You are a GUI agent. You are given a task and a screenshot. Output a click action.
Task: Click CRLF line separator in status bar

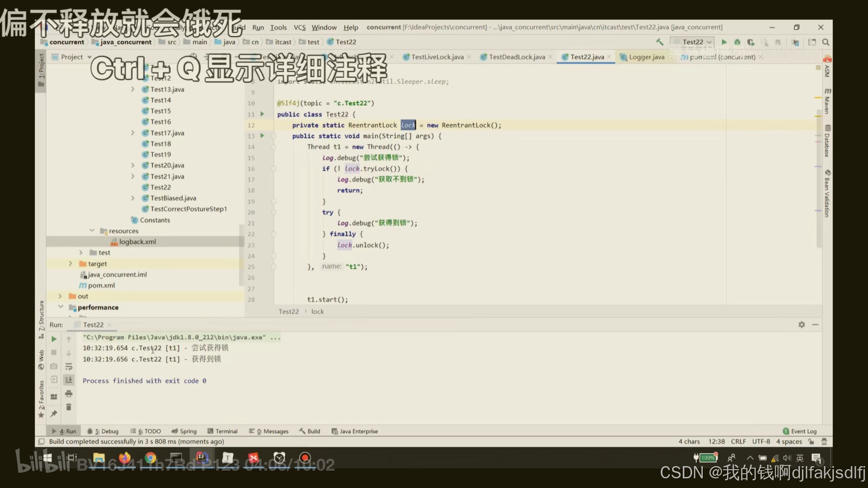pyautogui.click(x=738, y=441)
